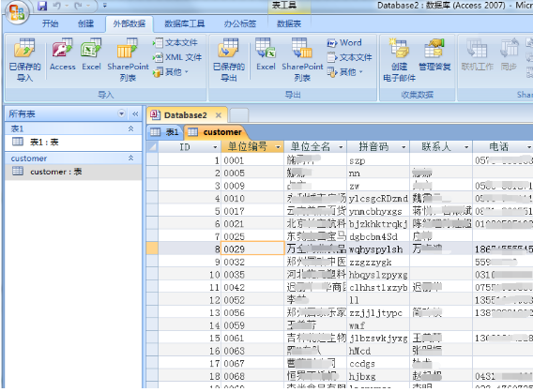Click cell 0068 in 单位编号 column
Image resolution: width=533 pixels, height=392 pixels.
pos(252,376)
